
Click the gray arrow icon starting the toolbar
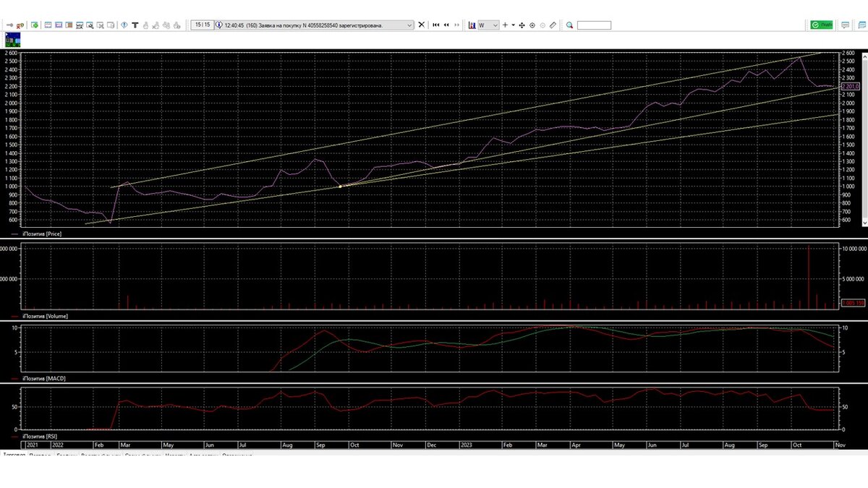(10, 25)
